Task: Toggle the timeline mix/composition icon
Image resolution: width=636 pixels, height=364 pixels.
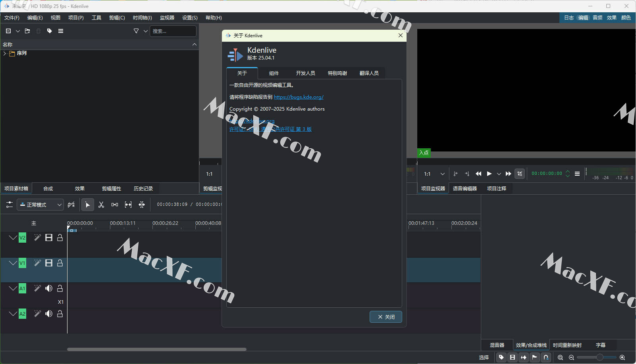Action: (71, 205)
